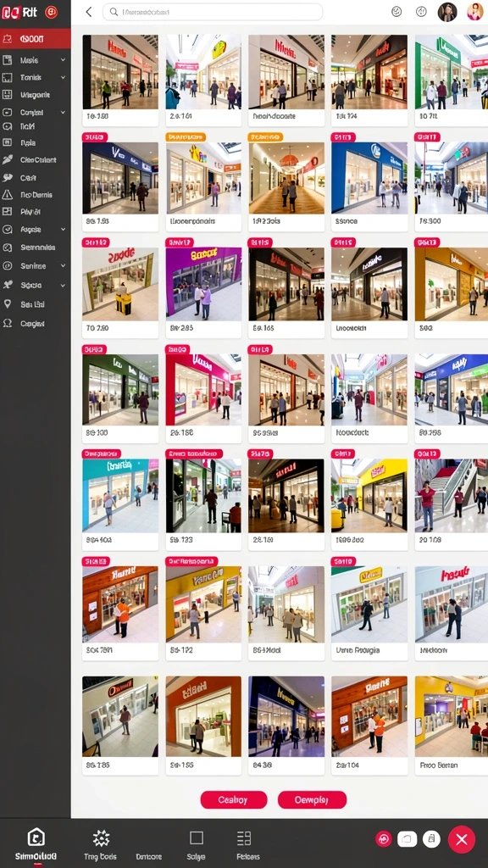This screenshot has height=868, width=488.
Task: Open the square-icon tab in bottom bar
Action: click(x=197, y=845)
